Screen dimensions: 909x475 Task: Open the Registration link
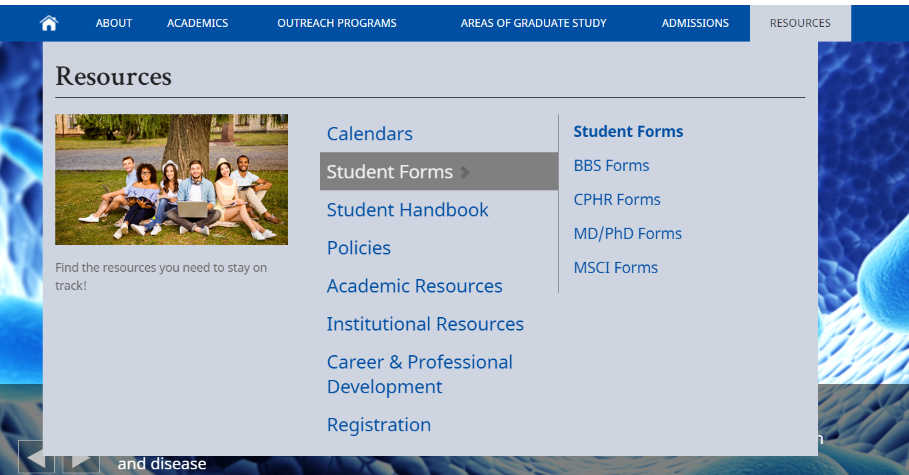(x=378, y=425)
